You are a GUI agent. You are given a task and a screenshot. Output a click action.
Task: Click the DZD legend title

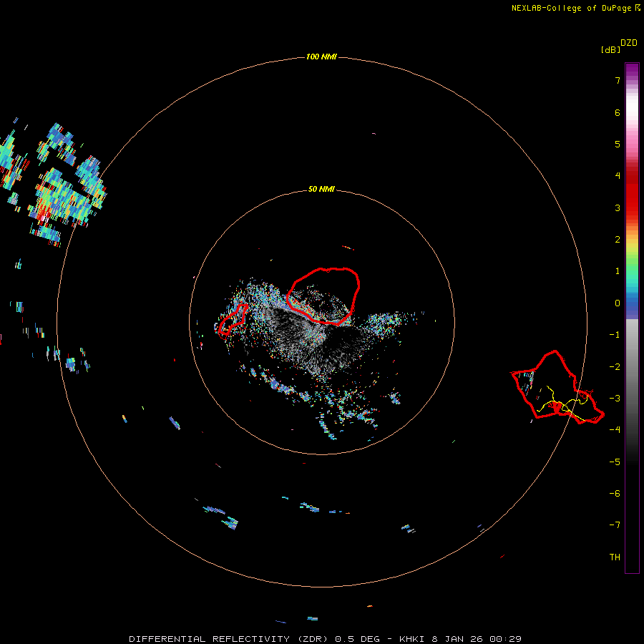coord(629,43)
